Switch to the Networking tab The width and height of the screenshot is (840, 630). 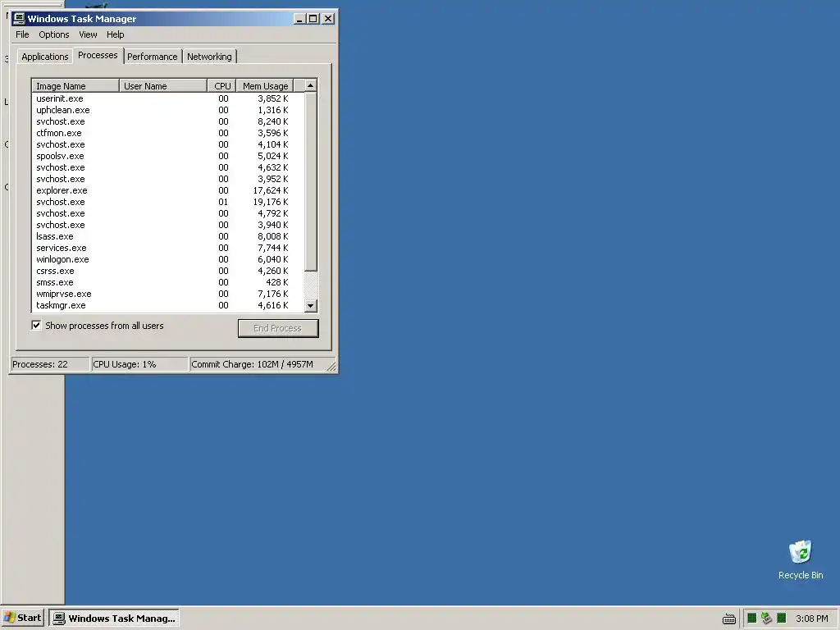pyautogui.click(x=209, y=57)
